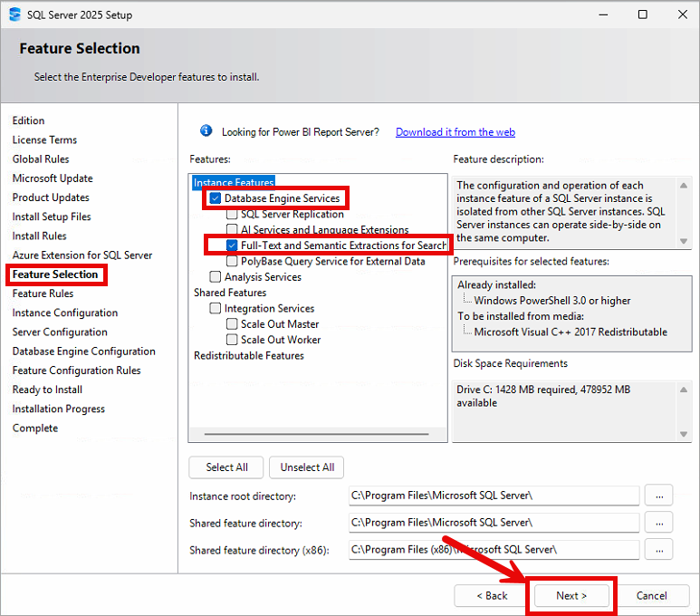Viewport: 700px width, 616px height.
Task: Uncheck Database Engine Services checkbox
Action: tap(216, 198)
